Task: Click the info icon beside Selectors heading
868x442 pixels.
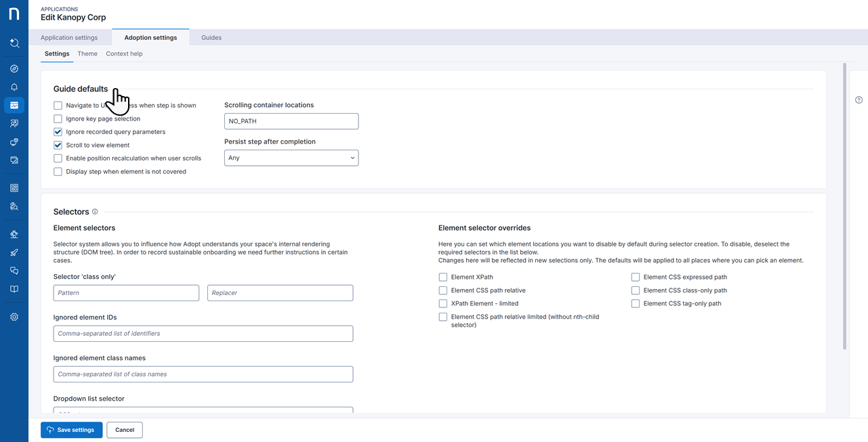Action: click(x=95, y=212)
